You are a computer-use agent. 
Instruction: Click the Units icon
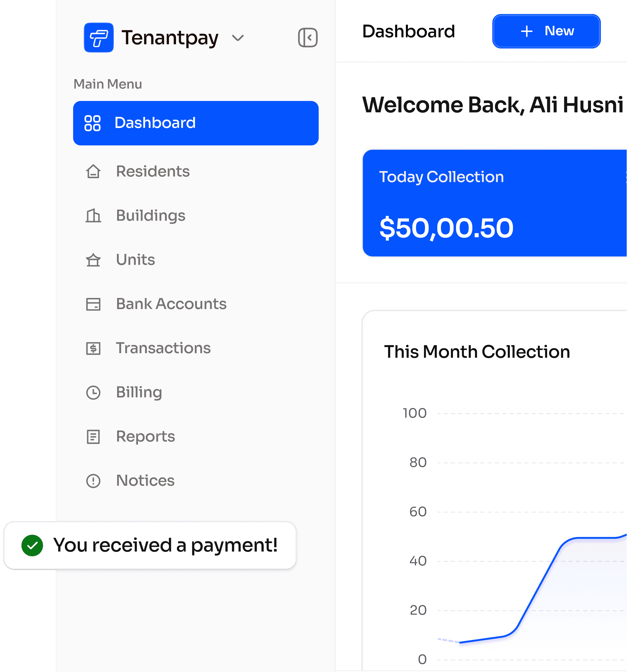tap(93, 260)
